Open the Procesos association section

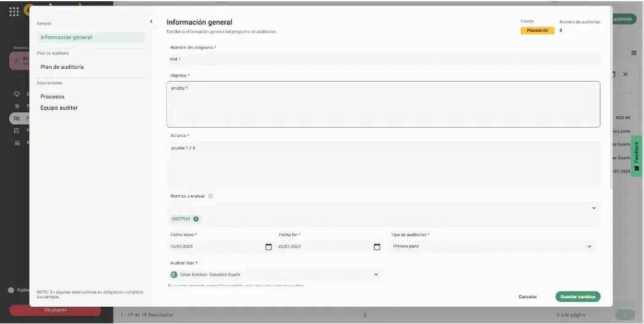coord(52,96)
